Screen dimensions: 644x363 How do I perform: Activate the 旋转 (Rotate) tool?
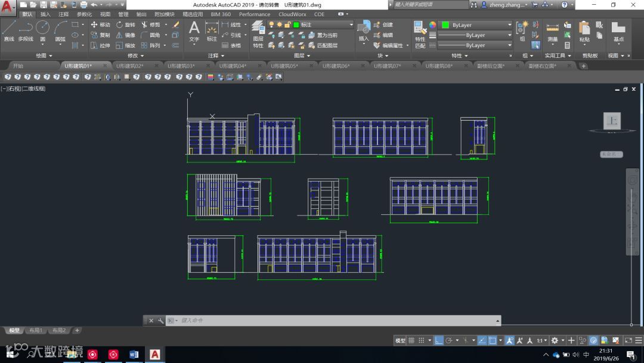tap(125, 25)
